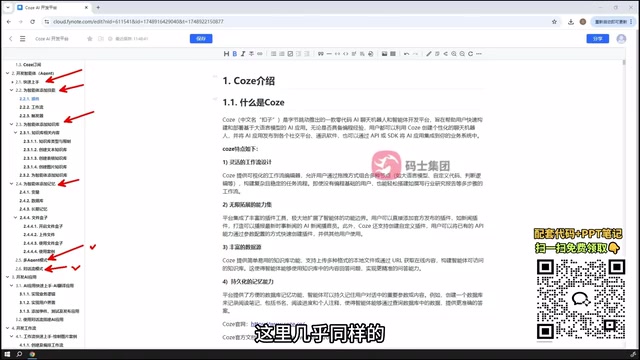Select outline entry 2.3.2

click(x=43, y=175)
